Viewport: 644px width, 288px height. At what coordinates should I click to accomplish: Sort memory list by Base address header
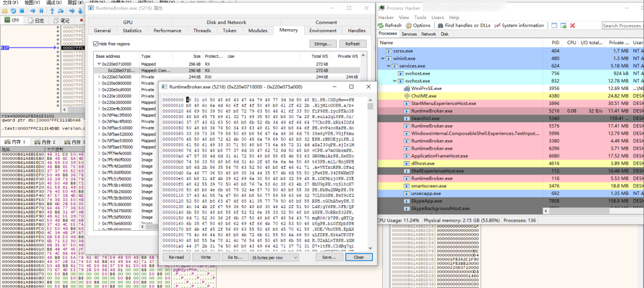tap(116, 56)
